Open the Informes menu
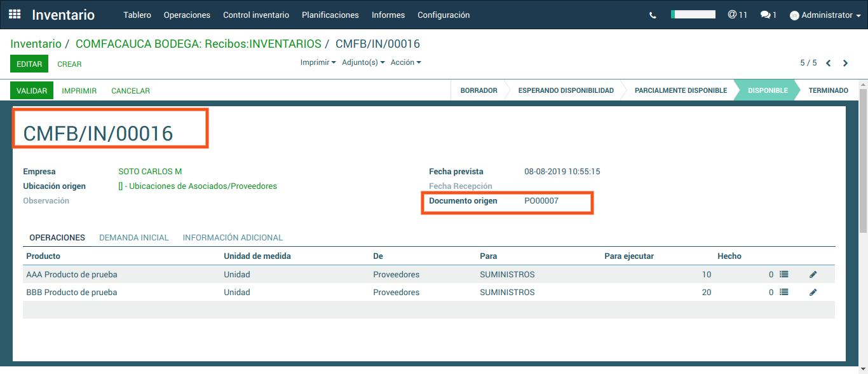Viewport: 868px width, 374px height. tap(388, 15)
